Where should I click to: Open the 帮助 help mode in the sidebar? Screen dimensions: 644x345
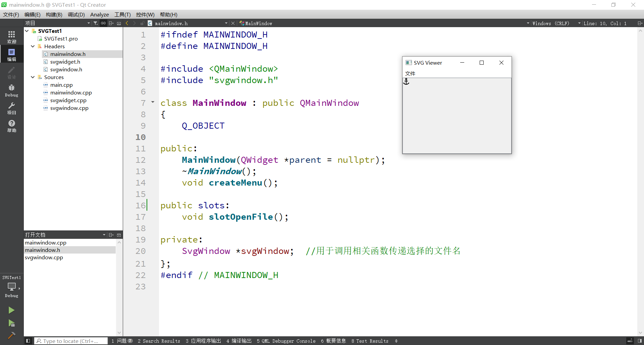[x=12, y=126]
